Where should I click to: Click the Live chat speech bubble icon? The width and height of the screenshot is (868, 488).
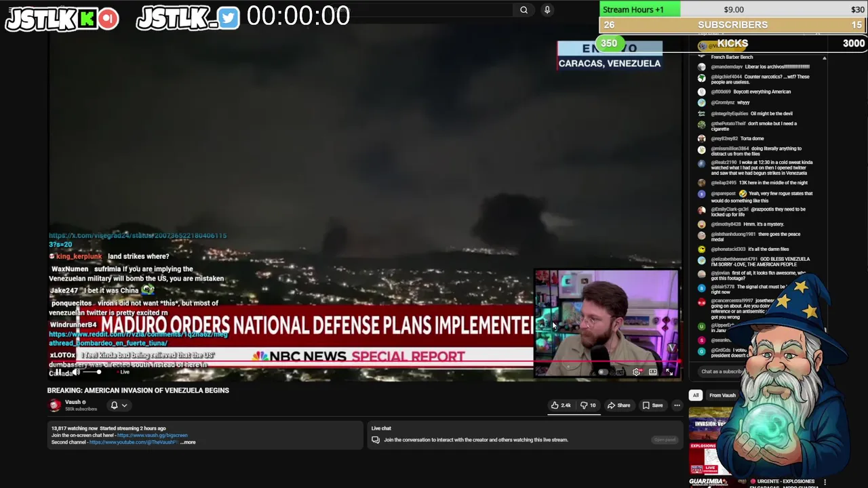tap(375, 440)
